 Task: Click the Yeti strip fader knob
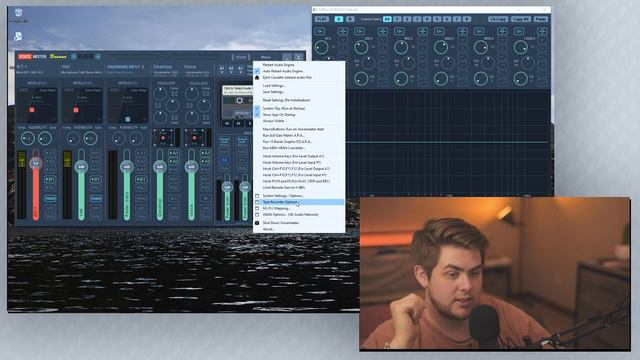[81, 167]
